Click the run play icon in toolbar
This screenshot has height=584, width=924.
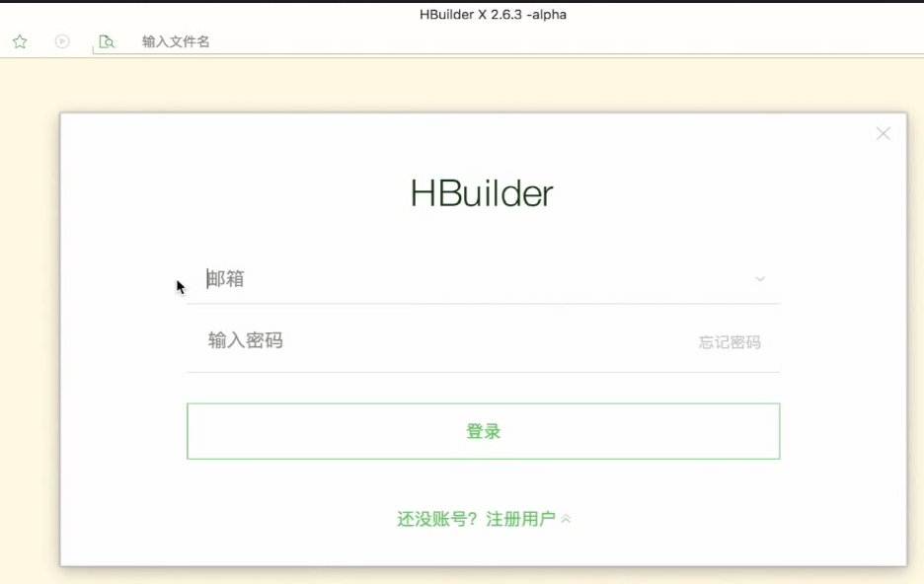pos(62,41)
